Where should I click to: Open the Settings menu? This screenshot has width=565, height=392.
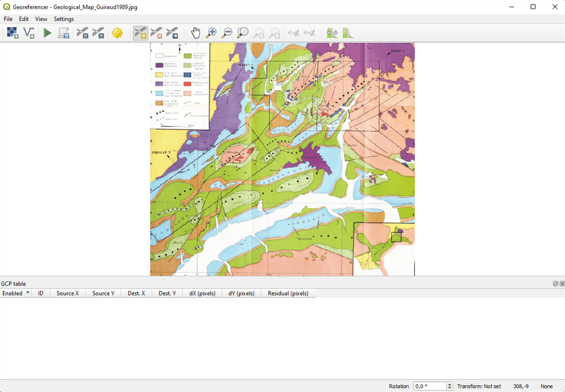pyautogui.click(x=64, y=19)
